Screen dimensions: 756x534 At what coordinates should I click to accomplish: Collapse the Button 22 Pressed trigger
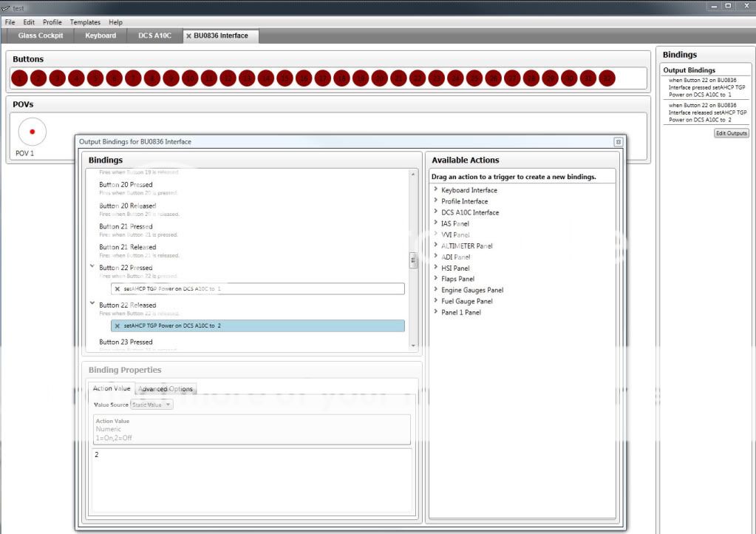coord(92,266)
